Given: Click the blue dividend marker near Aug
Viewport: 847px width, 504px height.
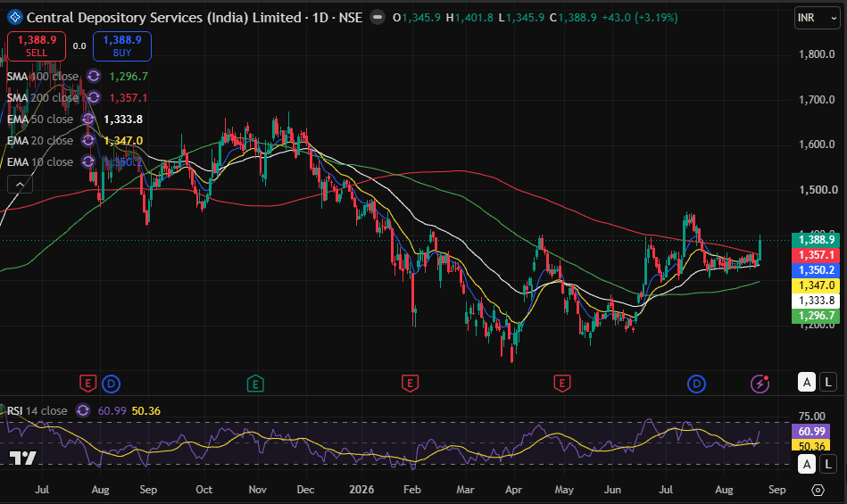Looking at the screenshot, I should coord(112,384).
